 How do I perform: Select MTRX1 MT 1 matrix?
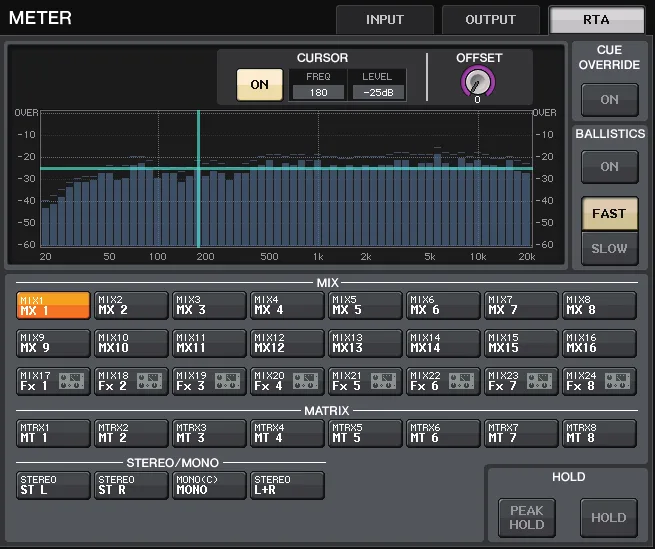point(53,434)
